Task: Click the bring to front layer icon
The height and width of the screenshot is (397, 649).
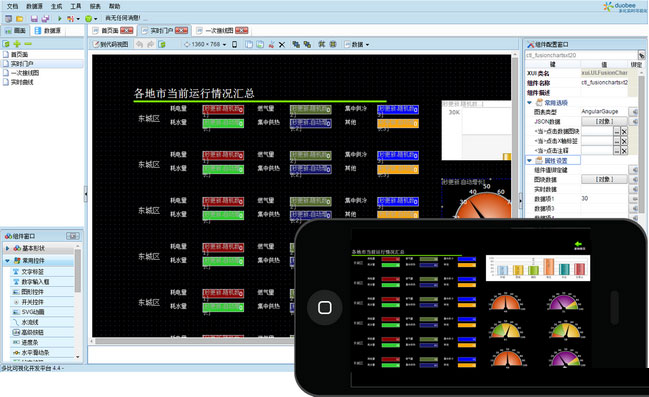Action: 296,44
